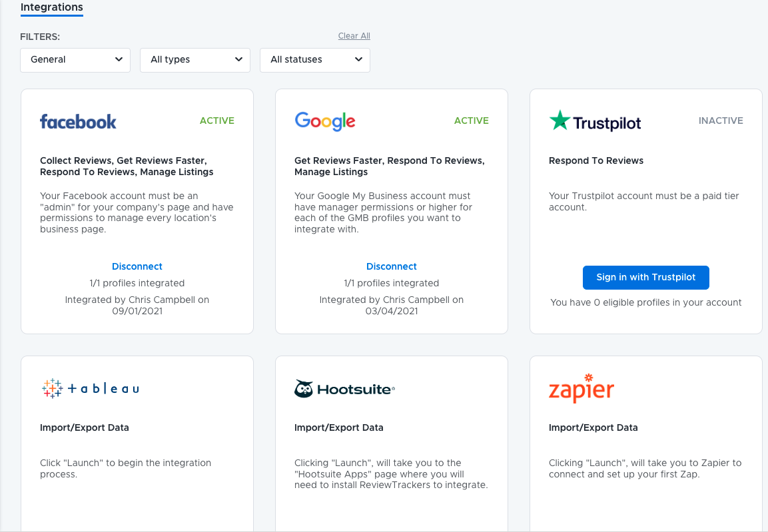Click the Hootsuite owl logo

pos(304,389)
